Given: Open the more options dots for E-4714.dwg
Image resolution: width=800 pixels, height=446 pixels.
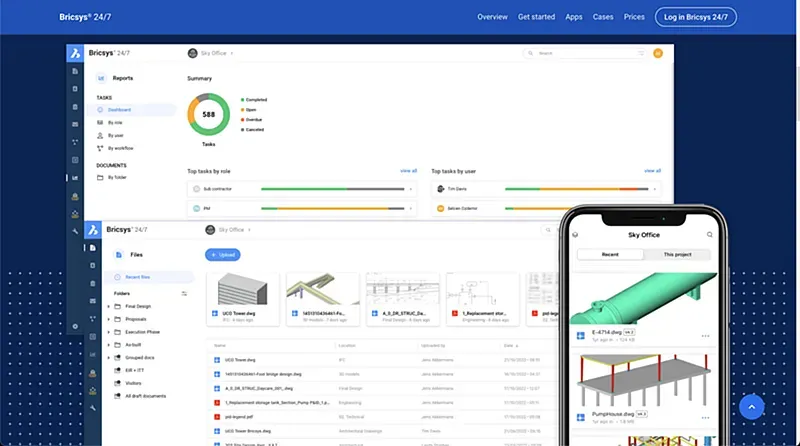Looking at the screenshot, I should click(x=705, y=336).
